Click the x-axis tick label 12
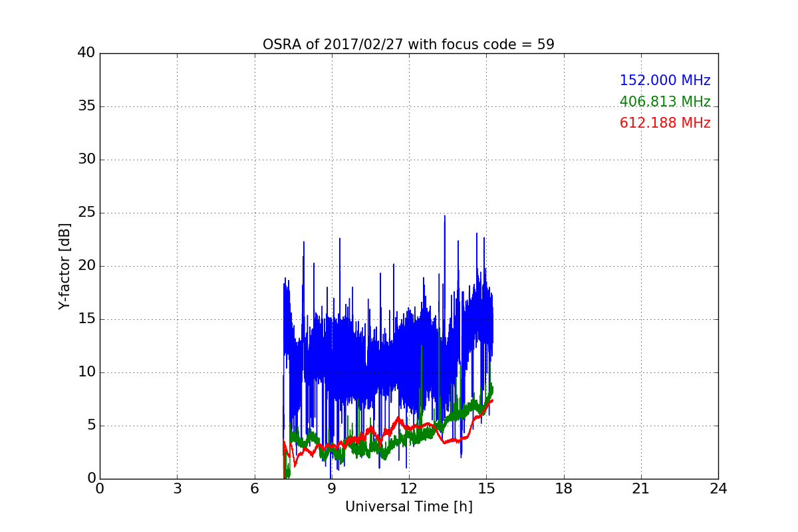The image size is (798, 532). (x=409, y=489)
